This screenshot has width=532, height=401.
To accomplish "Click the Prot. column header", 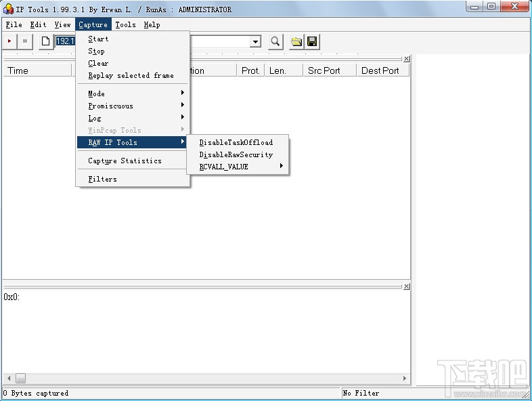I will tap(250, 70).
